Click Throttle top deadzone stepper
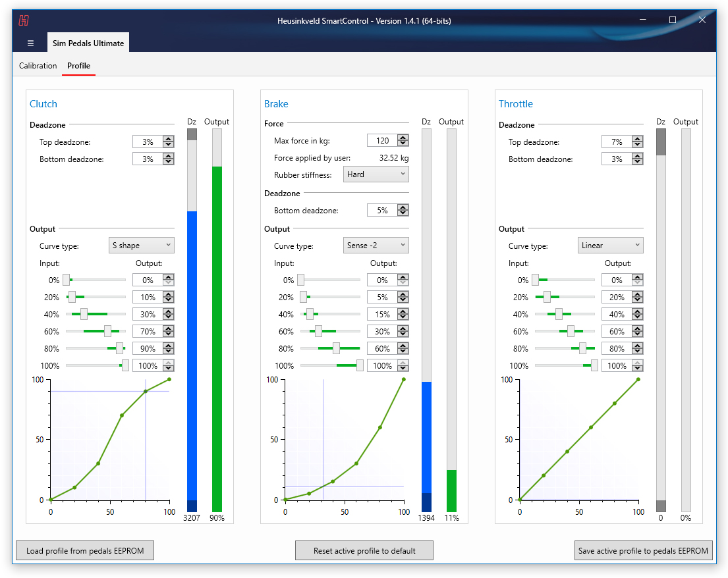Image resolution: width=728 pixels, height=578 pixels. point(638,142)
